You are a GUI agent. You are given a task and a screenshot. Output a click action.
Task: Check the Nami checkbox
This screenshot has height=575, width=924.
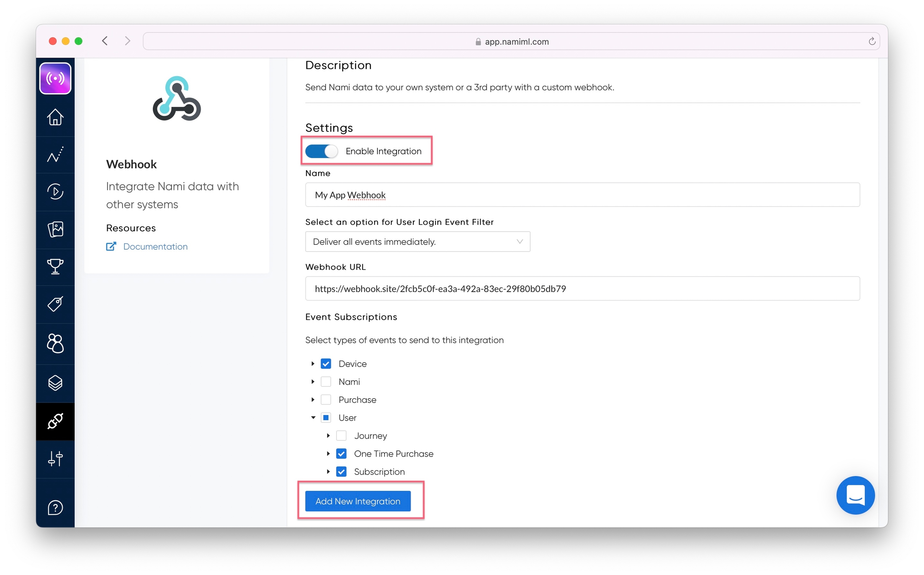(326, 382)
